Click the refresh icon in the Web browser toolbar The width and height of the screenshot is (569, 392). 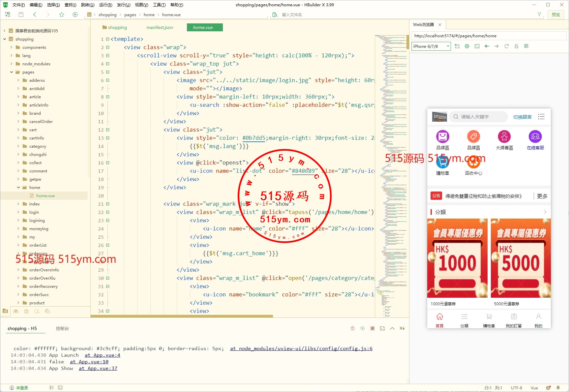[506, 46]
